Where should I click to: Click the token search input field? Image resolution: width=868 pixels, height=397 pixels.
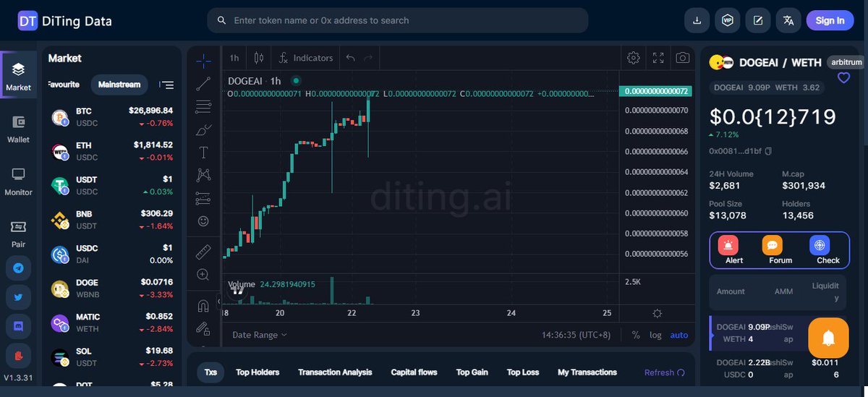pyautogui.click(x=398, y=20)
